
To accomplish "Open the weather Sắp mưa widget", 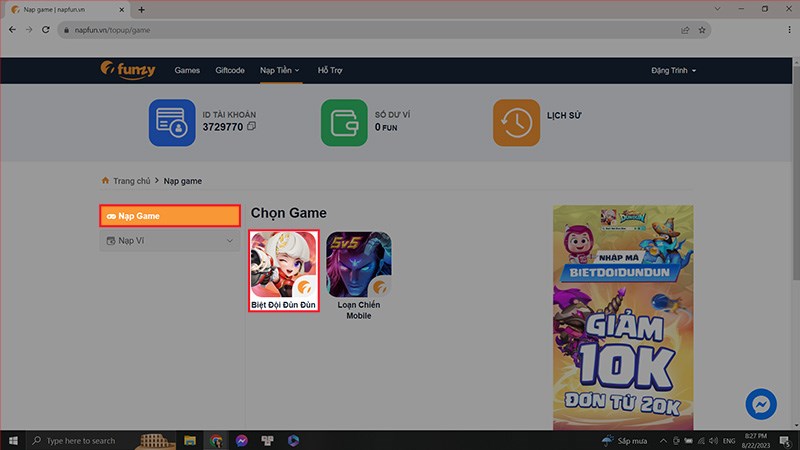I will pos(624,440).
